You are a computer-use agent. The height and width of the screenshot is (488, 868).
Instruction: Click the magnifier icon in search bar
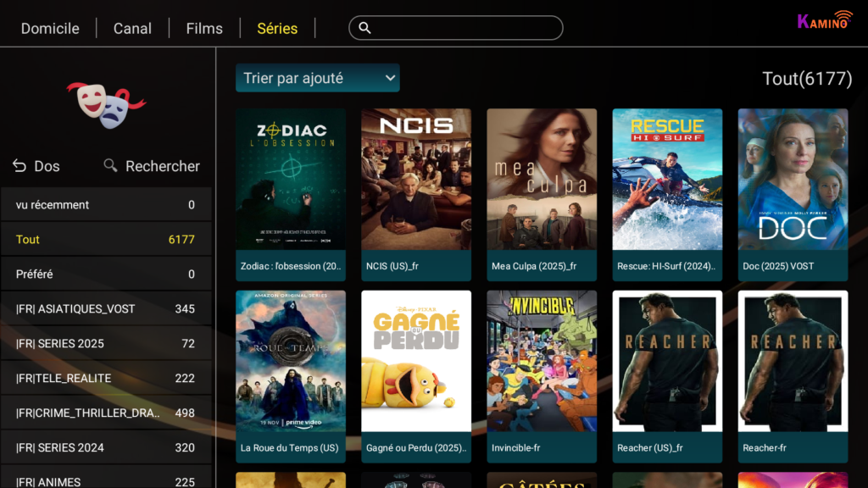[x=364, y=28]
